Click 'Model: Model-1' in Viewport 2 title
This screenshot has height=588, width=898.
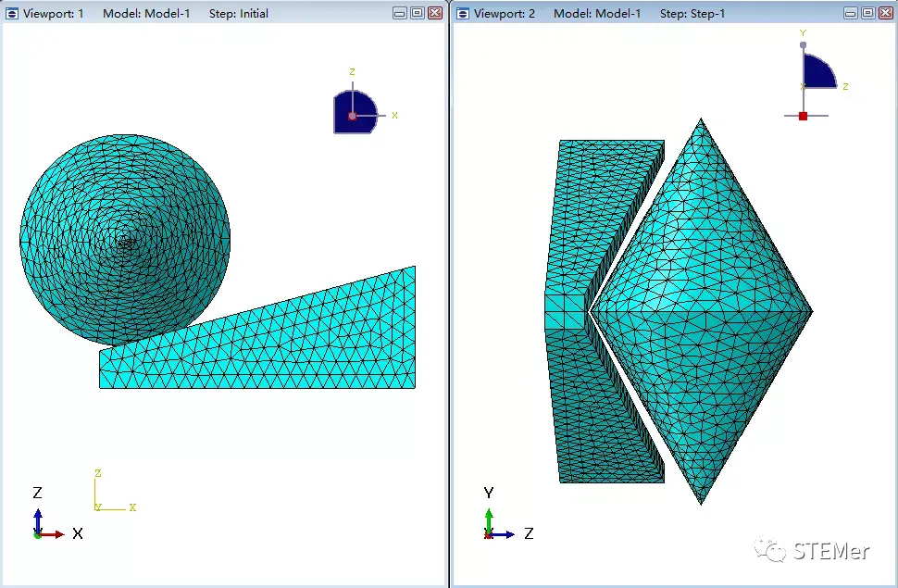[x=597, y=13]
